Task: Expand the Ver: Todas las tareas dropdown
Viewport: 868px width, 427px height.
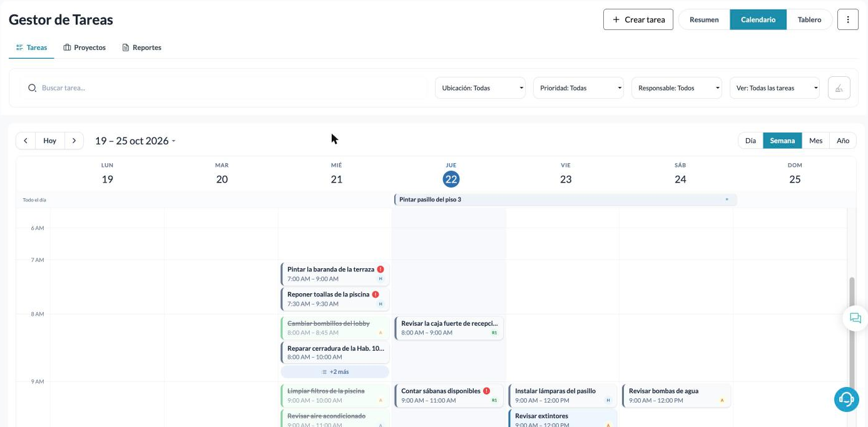Action: pos(775,88)
